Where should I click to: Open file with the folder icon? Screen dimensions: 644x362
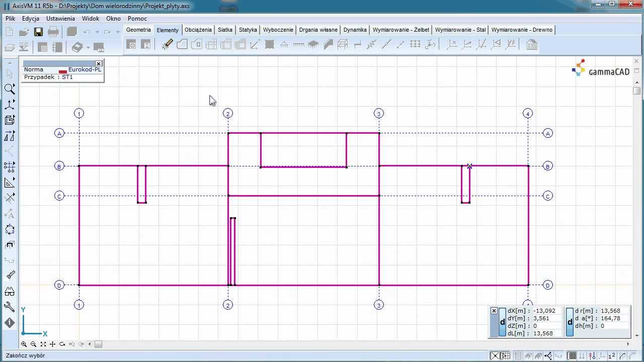[24, 32]
